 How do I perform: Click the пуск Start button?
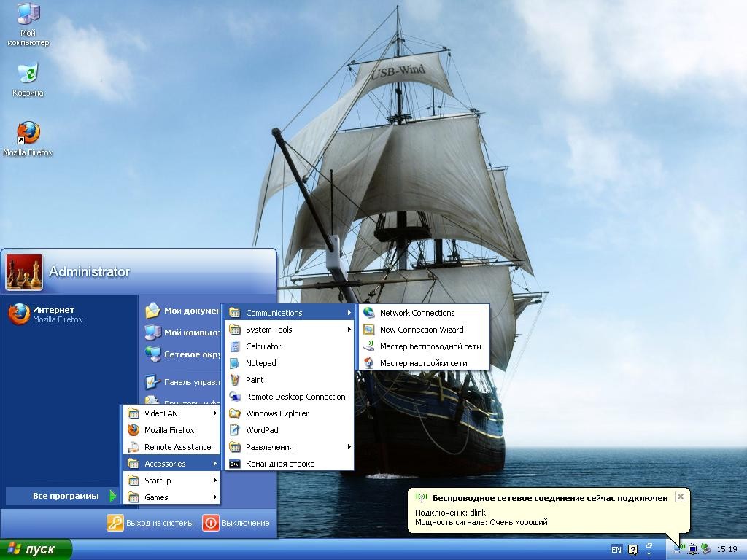tap(35, 549)
